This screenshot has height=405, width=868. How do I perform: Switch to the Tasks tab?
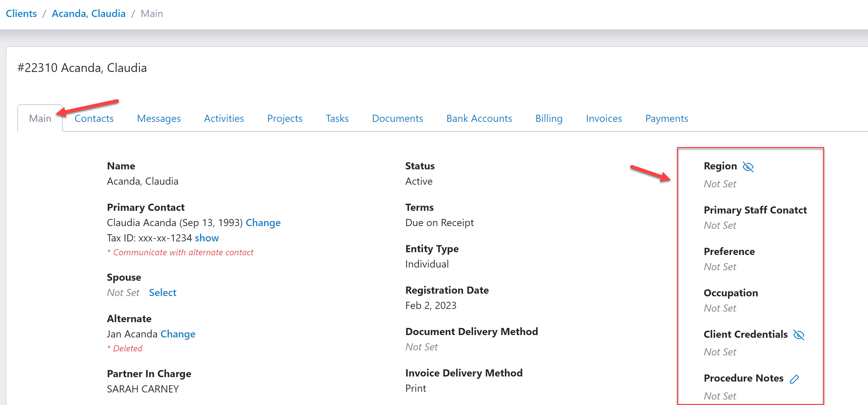337,118
